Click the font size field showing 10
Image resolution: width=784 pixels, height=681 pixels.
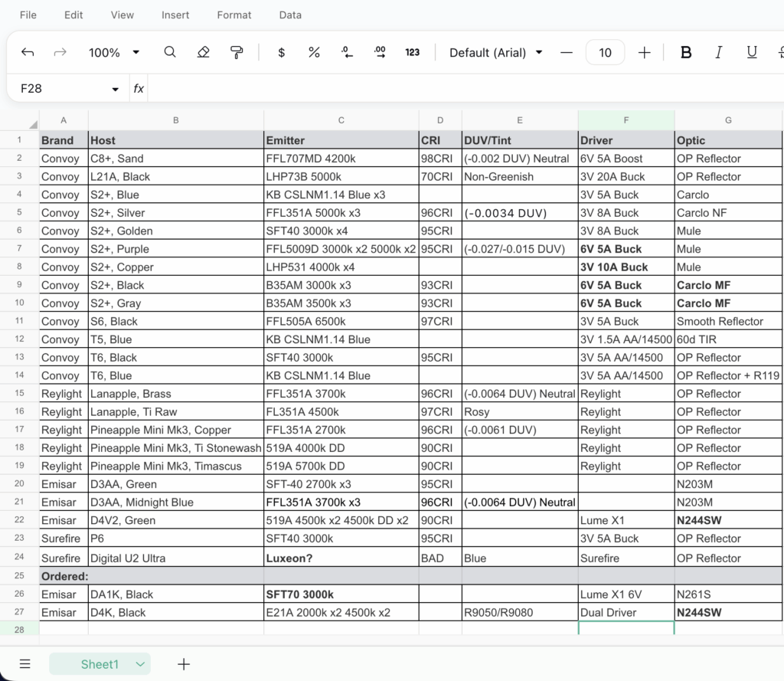pos(605,52)
